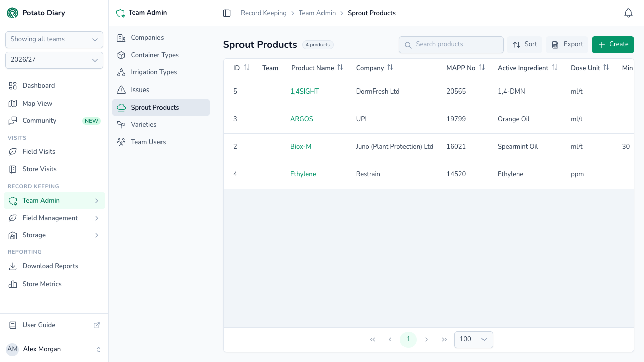
Task: Open the ARGOS product link
Action: (302, 119)
